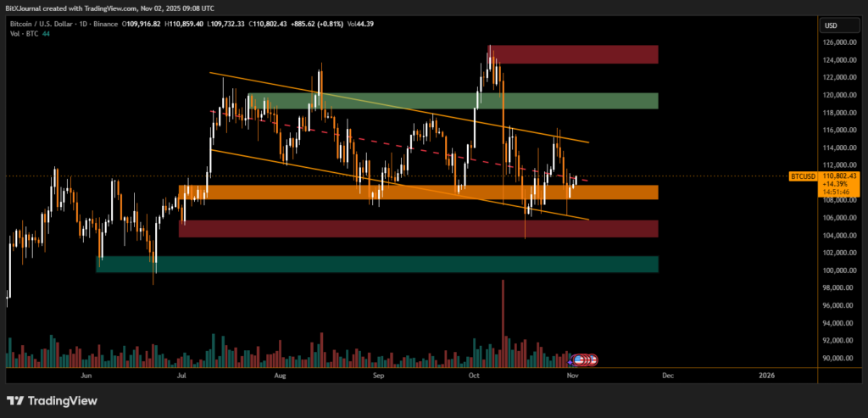Click the current price 110,802.43 label
868x418 pixels.
[x=840, y=175]
